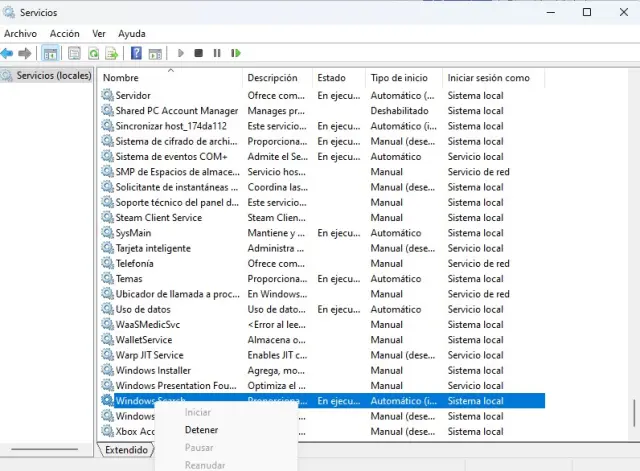The height and width of the screenshot is (471, 640).
Task: Open the Acción menu
Action: click(x=64, y=33)
